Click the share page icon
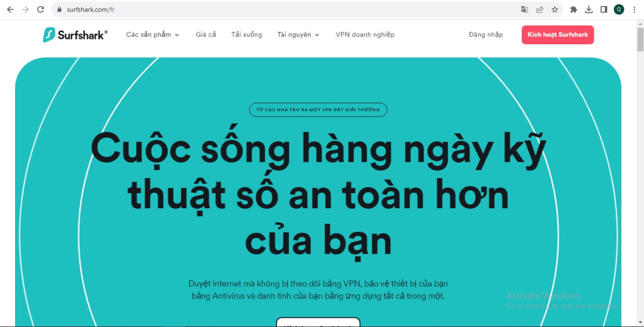 pyautogui.click(x=539, y=10)
